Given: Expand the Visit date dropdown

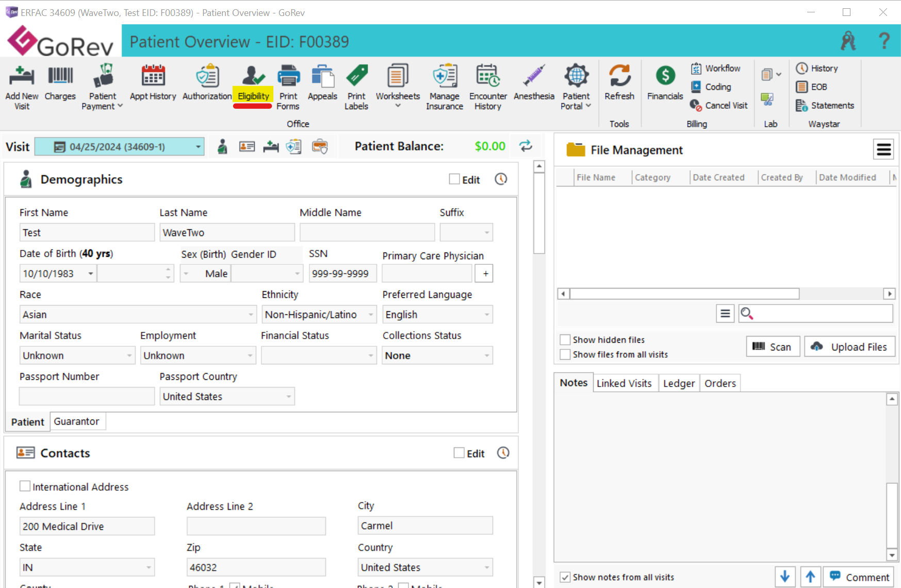Looking at the screenshot, I should coord(198,147).
